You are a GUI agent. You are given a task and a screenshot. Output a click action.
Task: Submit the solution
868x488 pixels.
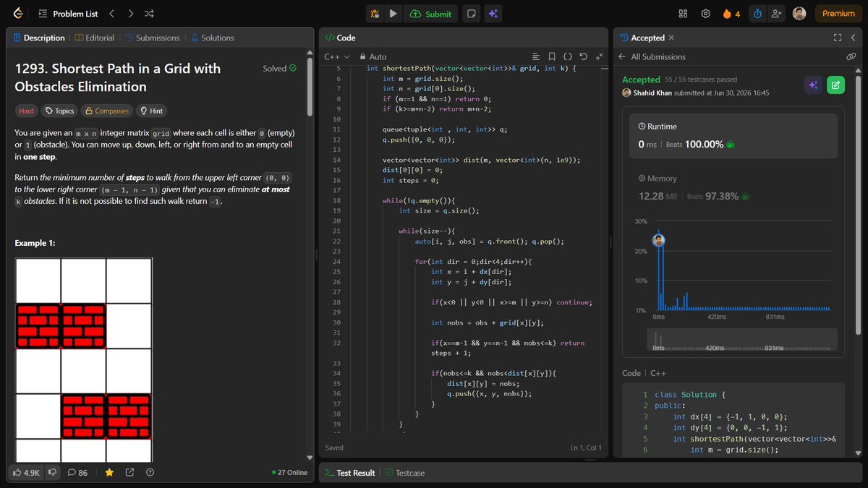(430, 13)
